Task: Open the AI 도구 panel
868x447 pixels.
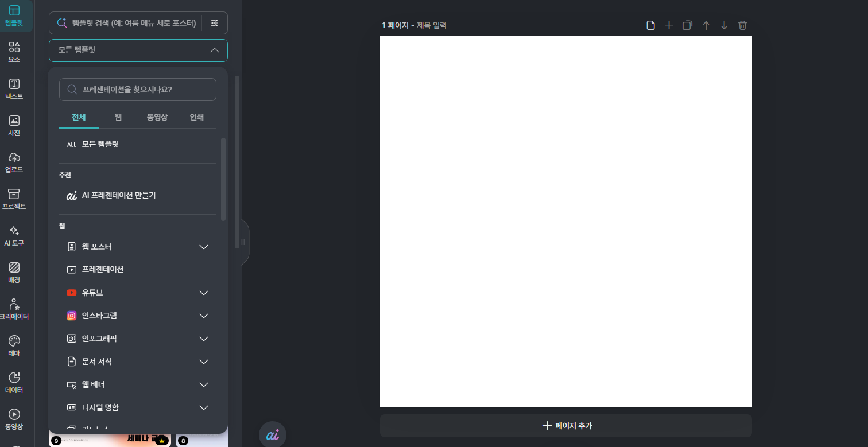Action: pyautogui.click(x=14, y=236)
